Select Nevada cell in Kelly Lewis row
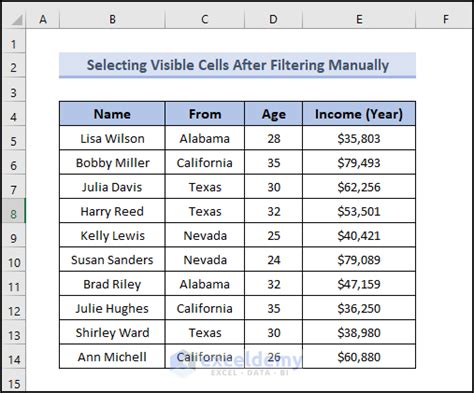This screenshot has height=393, width=474. tap(205, 235)
